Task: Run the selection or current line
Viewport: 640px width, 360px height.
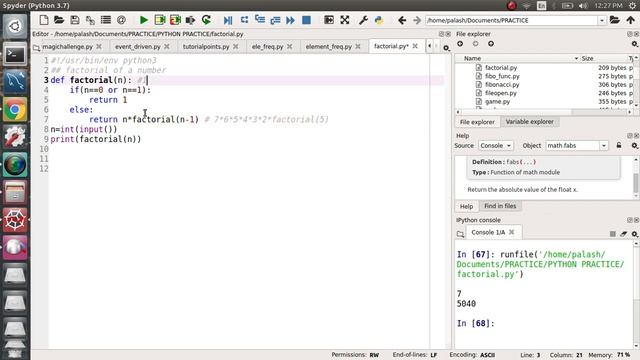Action: [190, 20]
